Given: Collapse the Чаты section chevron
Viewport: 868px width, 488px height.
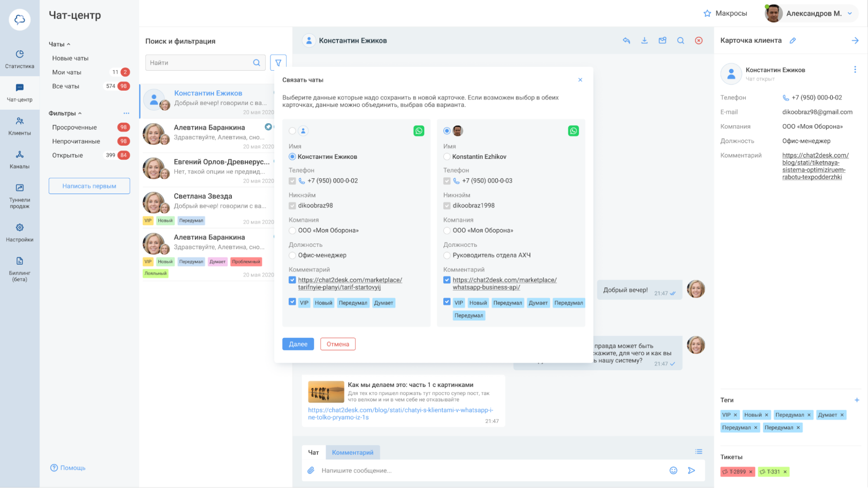Looking at the screenshot, I should (69, 44).
